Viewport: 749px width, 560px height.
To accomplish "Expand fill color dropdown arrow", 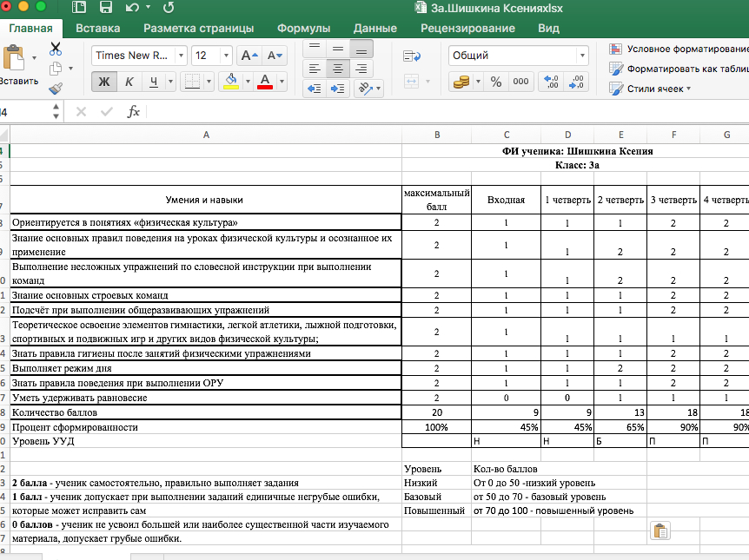I will coord(248,82).
